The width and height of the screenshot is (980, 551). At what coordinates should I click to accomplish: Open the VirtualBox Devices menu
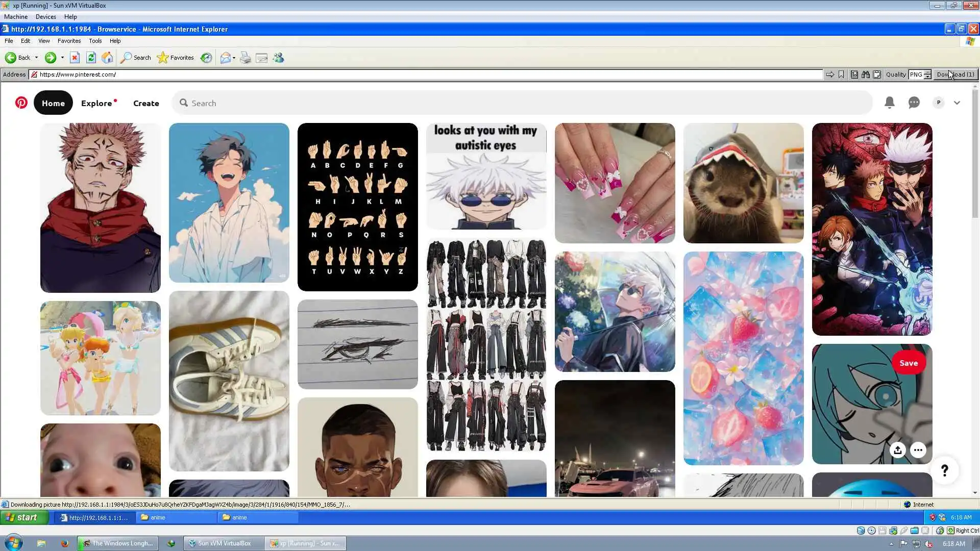[45, 17]
